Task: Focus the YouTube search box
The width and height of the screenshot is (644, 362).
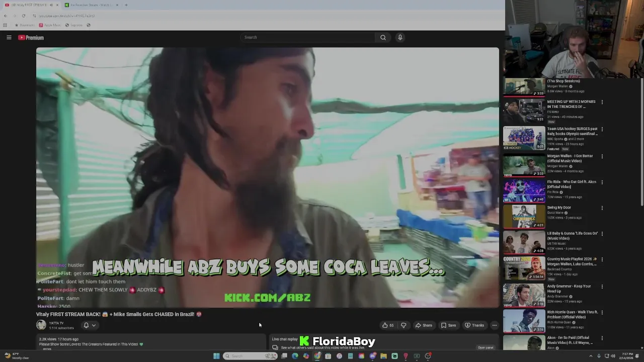Action: pos(308,37)
